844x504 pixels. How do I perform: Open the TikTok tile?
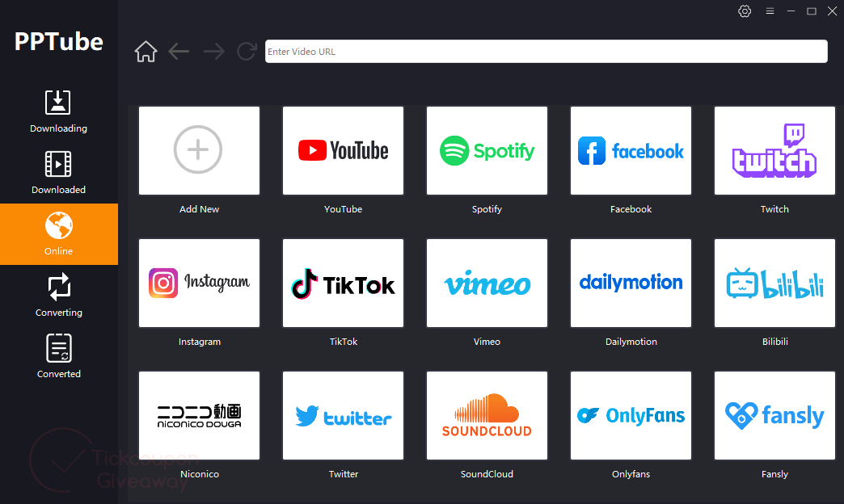pos(343,283)
